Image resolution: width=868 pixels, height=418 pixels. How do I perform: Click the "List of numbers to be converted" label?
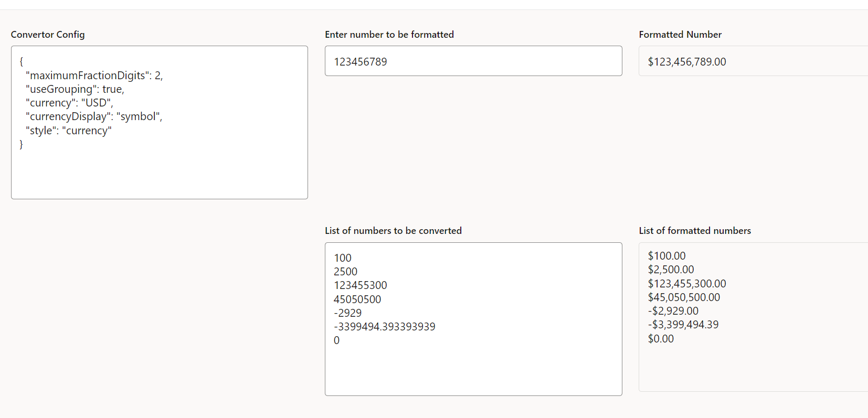coord(394,230)
